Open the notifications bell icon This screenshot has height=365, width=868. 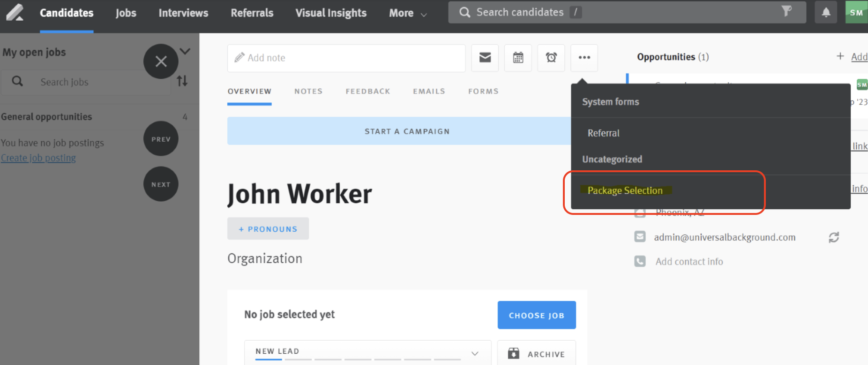point(826,13)
